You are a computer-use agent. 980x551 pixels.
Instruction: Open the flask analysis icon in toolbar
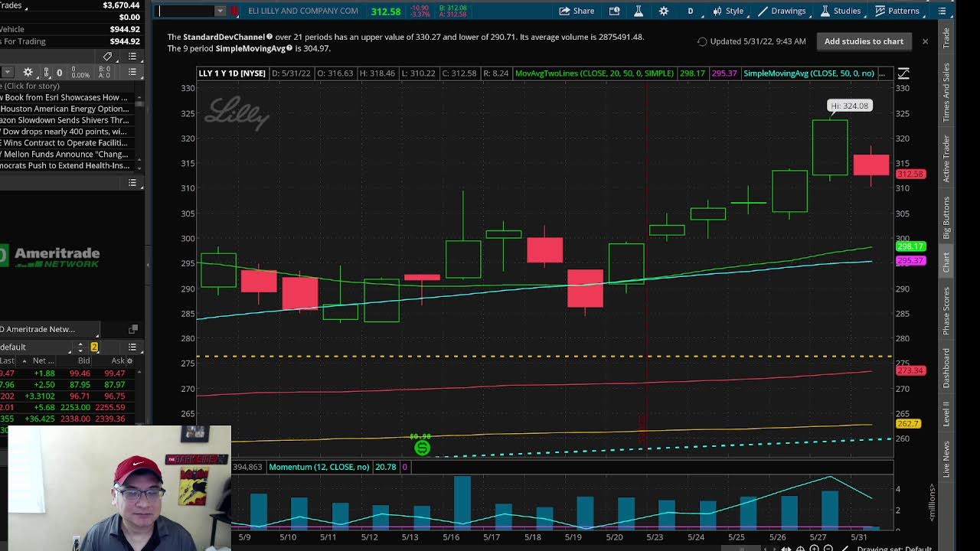(x=639, y=11)
